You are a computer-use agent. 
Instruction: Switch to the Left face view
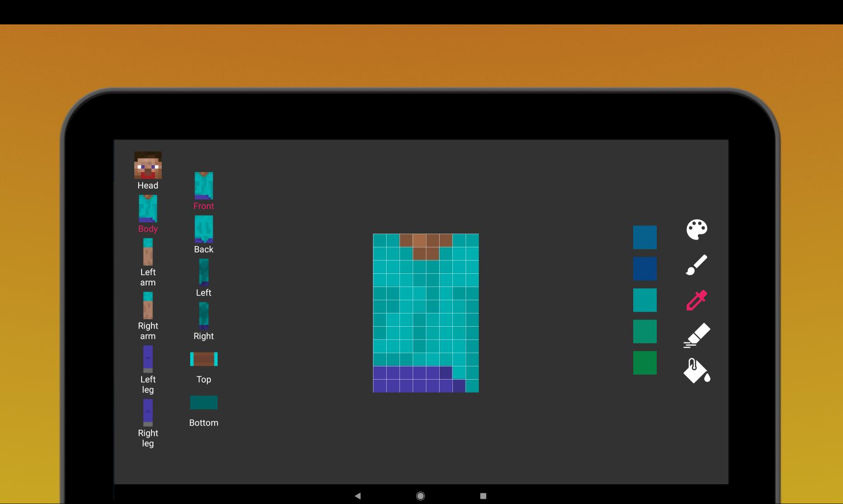(203, 272)
